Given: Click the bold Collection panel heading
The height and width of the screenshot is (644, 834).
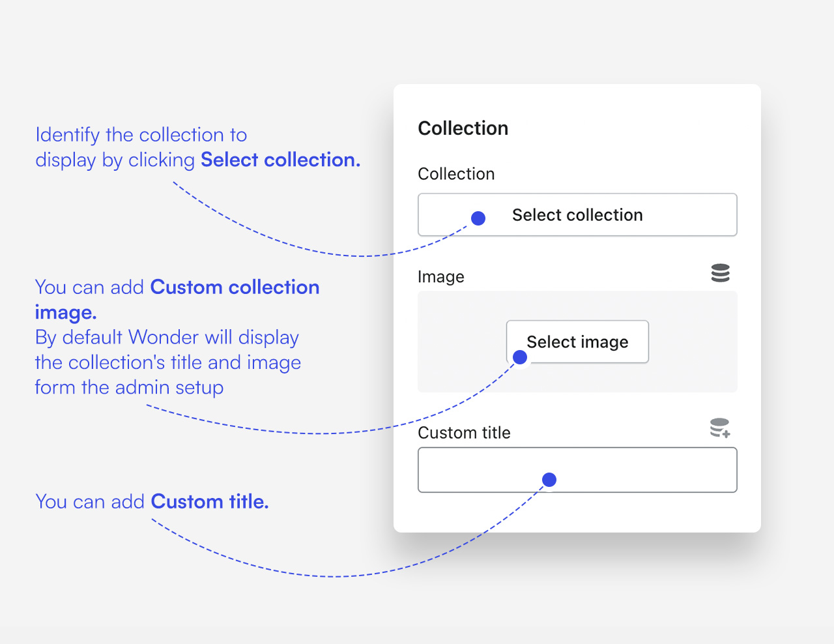Looking at the screenshot, I should click(463, 128).
